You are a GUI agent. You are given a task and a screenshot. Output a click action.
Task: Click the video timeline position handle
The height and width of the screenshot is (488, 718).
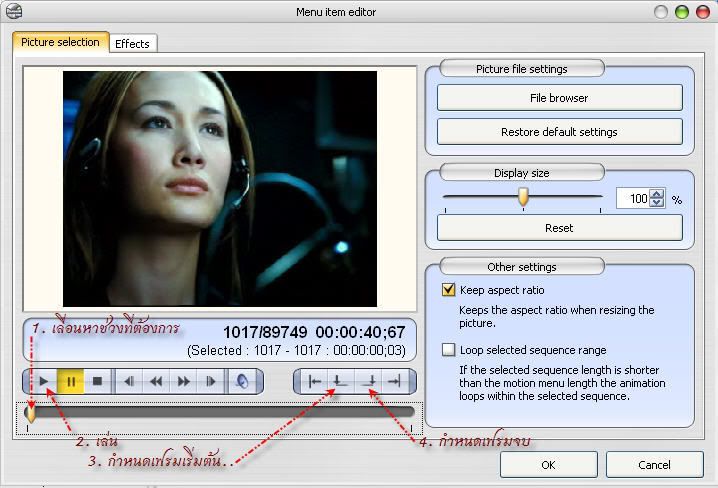30,413
